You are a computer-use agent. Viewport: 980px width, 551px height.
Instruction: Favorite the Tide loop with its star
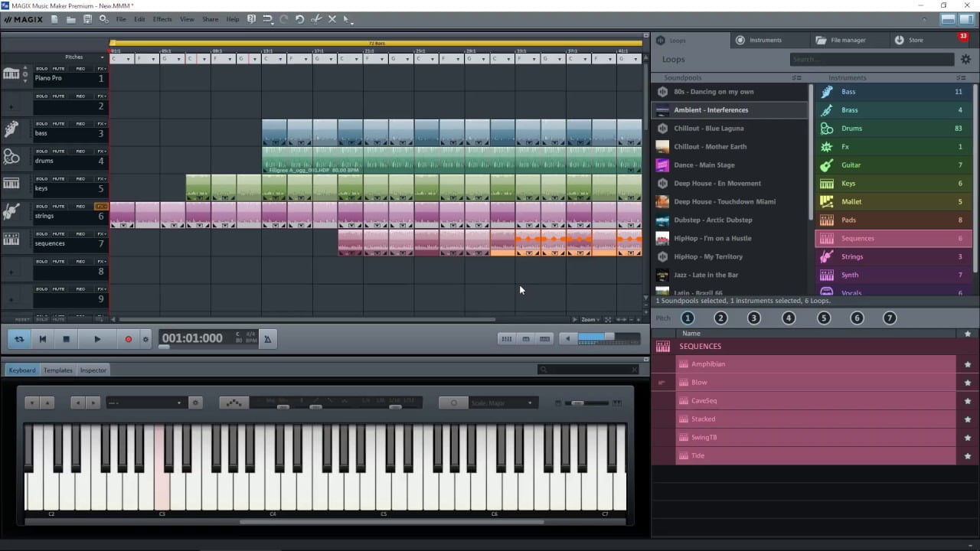968,456
